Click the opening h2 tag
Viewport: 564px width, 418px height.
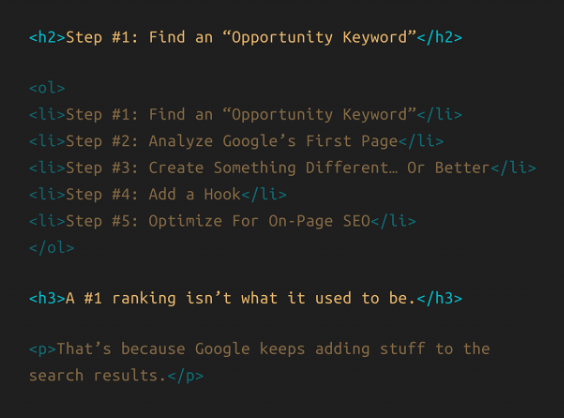(x=47, y=37)
